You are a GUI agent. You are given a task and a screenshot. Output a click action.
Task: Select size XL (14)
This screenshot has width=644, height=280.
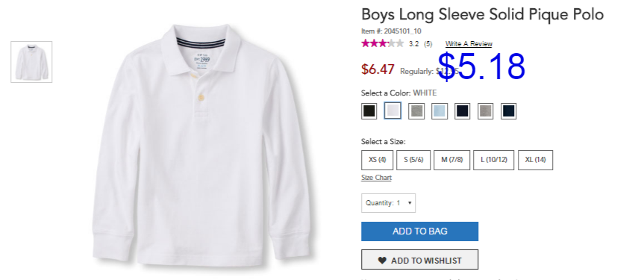[x=535, y=160]
